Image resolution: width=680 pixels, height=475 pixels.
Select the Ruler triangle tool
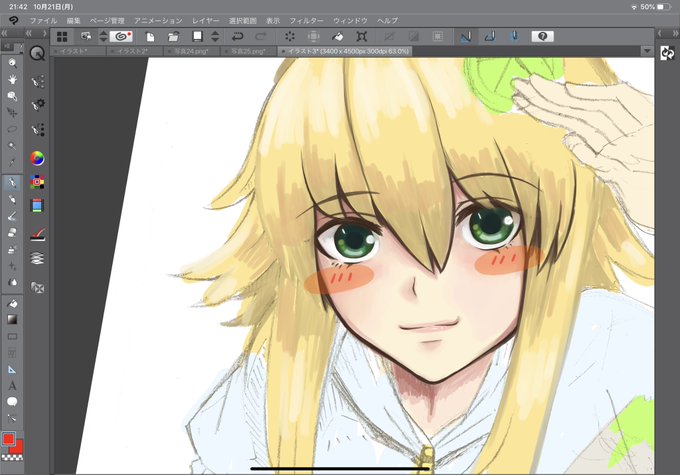click(12, 370)
